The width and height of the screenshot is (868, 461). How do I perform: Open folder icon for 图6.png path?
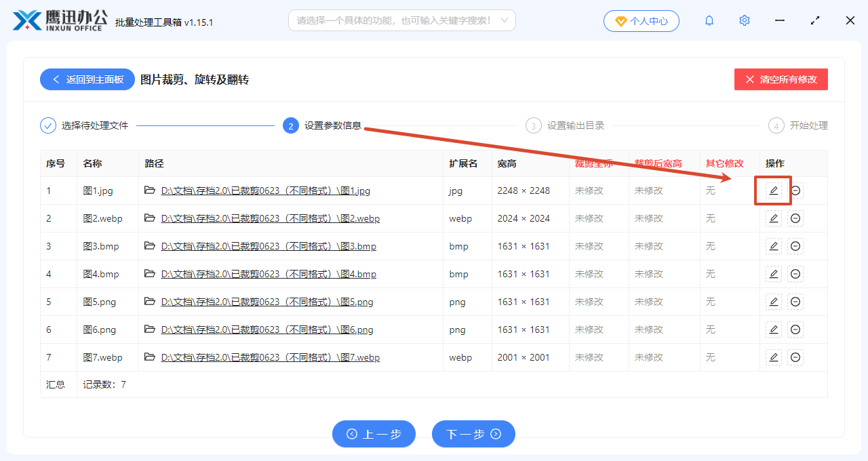coord(150,329)
